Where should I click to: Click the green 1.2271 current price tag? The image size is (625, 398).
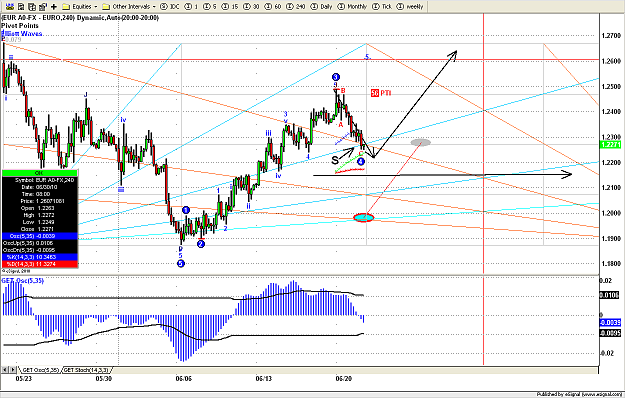click(x=610, y=145)
